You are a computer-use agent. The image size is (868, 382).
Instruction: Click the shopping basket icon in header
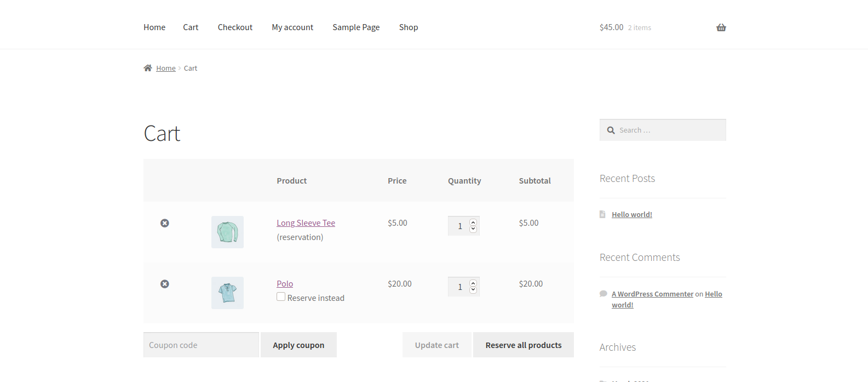point(721,27)
